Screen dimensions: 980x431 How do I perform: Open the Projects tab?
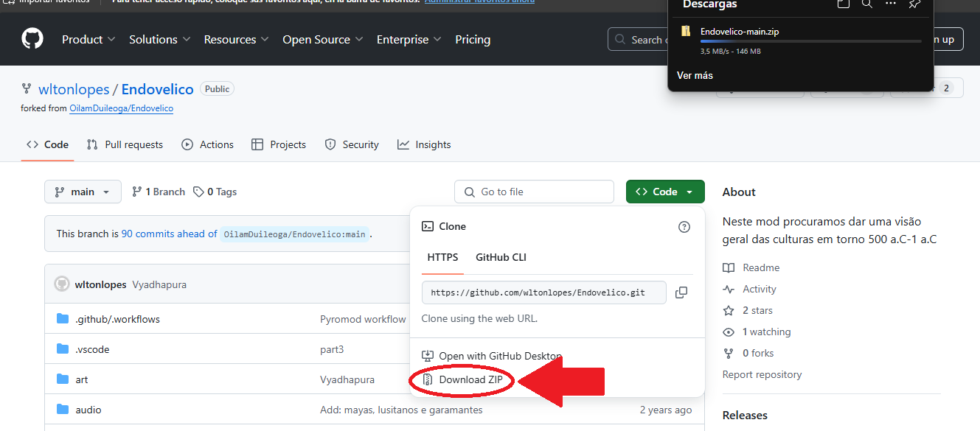(279, 144)
